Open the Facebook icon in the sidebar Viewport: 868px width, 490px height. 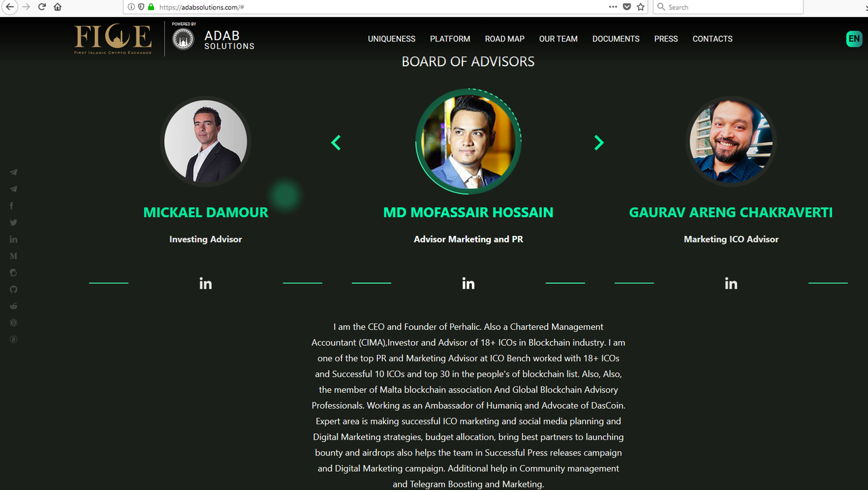click(x=12, y=205)
